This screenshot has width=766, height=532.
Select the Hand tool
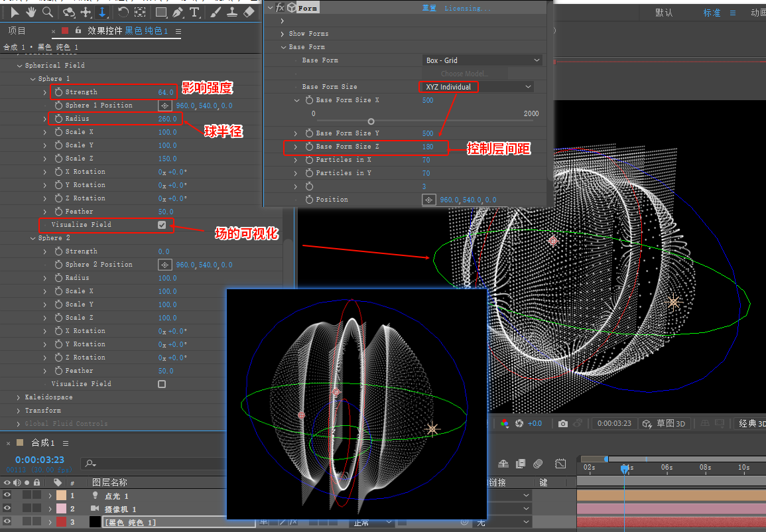coord(31,12)
